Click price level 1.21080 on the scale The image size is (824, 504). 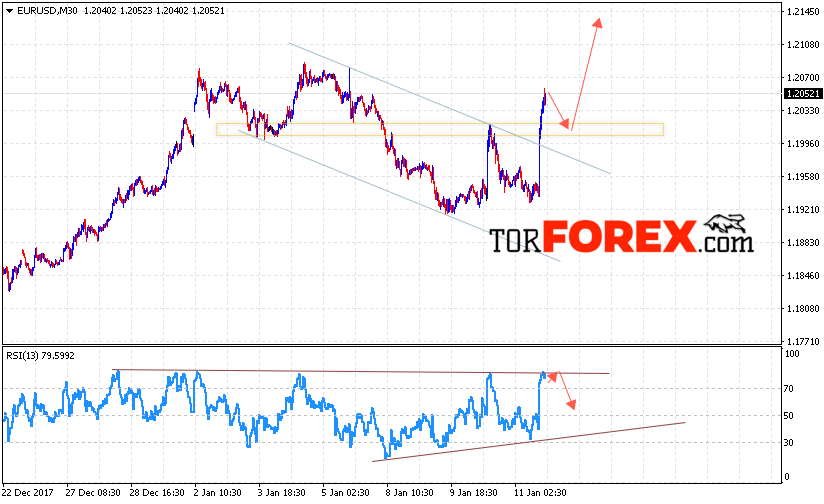click(804, 45)
